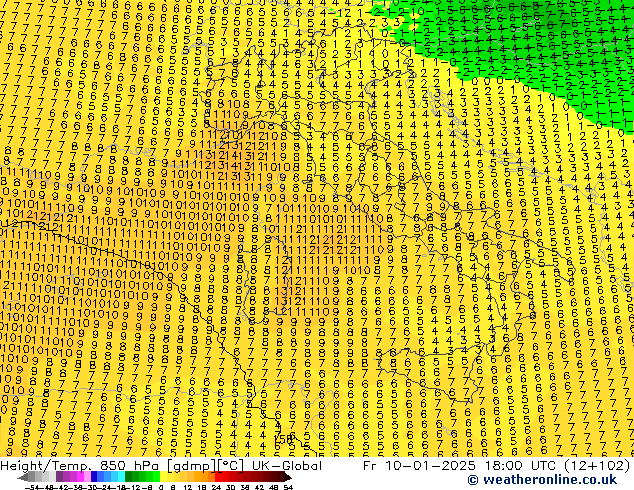Click the bright red legend swatch at 24
The image size is (634, 490).
[218, 477]
